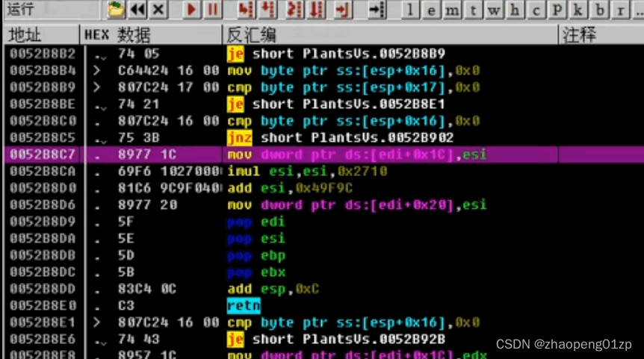Image resolution: width=644 pixels, height=359 pixels.
Task: Select add esi,0x49F9C instruction
Action: [x=290, y=188]
